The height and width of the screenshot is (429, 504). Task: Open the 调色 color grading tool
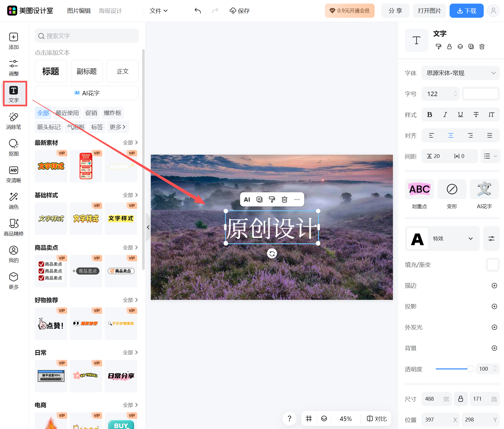14,201
